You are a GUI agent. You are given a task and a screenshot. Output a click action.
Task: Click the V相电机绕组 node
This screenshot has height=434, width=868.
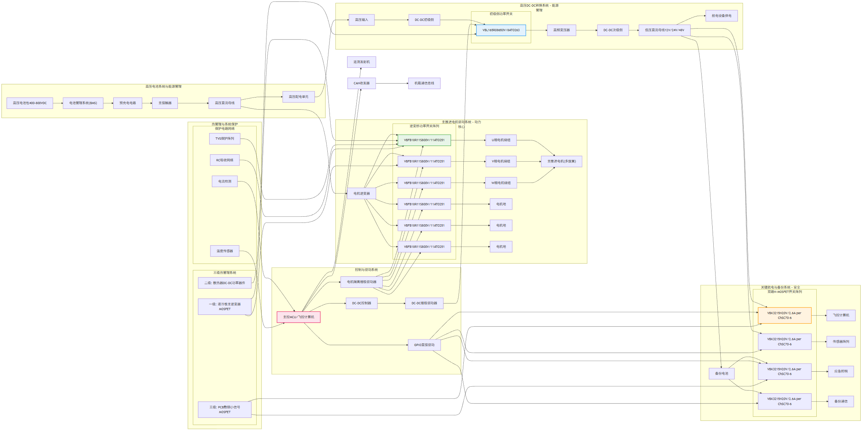point(501,161)
